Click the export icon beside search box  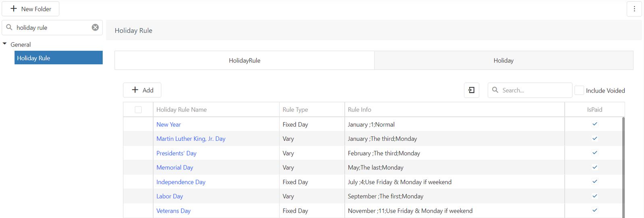tap(471, 90)
